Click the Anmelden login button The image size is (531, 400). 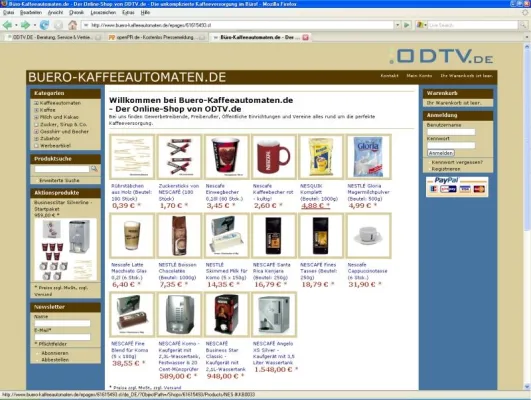(x=441, y=153)
